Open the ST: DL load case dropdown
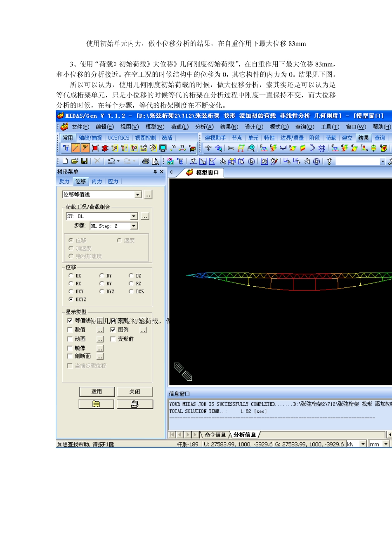This screenshot has height=555, width=392. 134,216
